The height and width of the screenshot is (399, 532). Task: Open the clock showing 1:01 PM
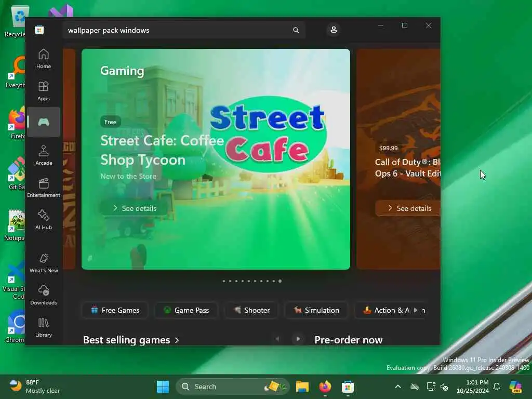[x=473, y=387]
